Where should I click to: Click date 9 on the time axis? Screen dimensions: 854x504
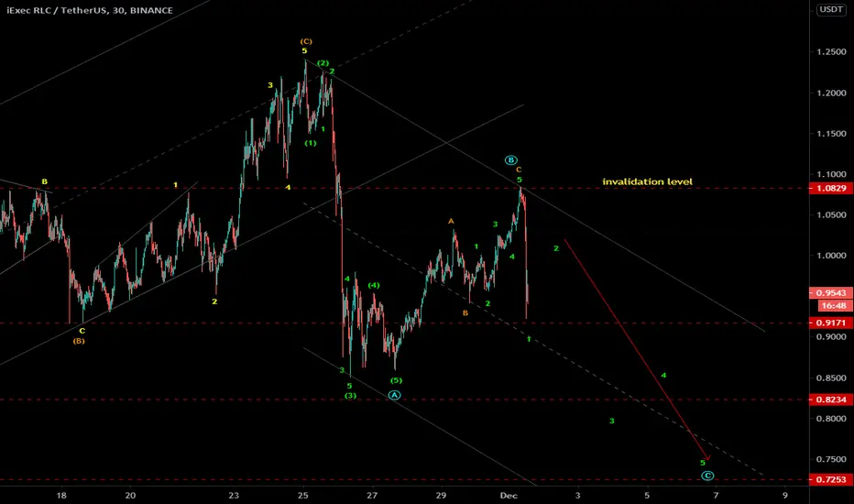pos(785,495)
